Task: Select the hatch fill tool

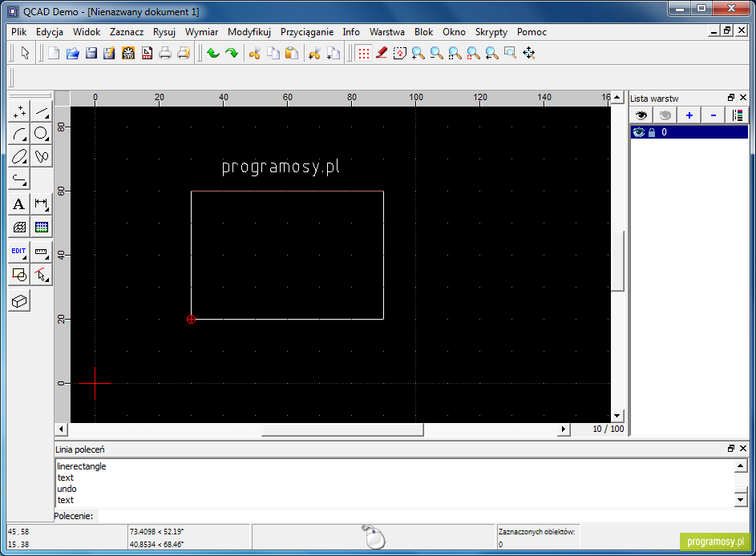Action: [19, 227]
